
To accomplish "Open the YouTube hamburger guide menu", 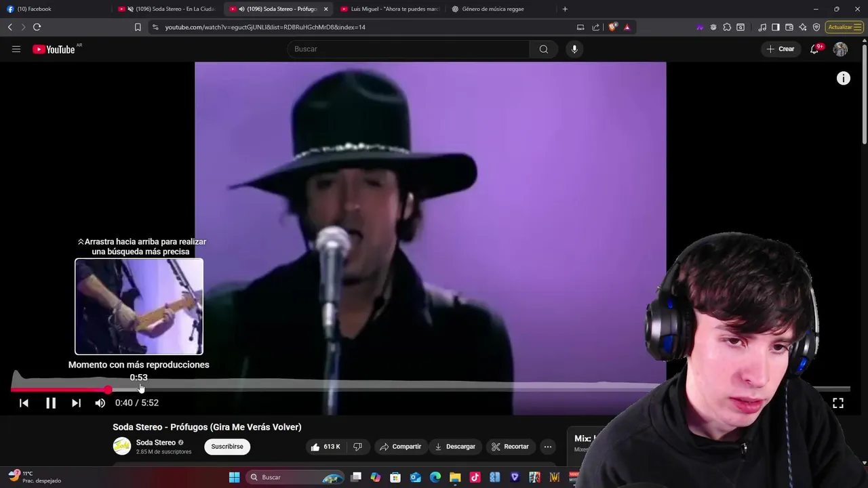I will [x=16, y=49].
